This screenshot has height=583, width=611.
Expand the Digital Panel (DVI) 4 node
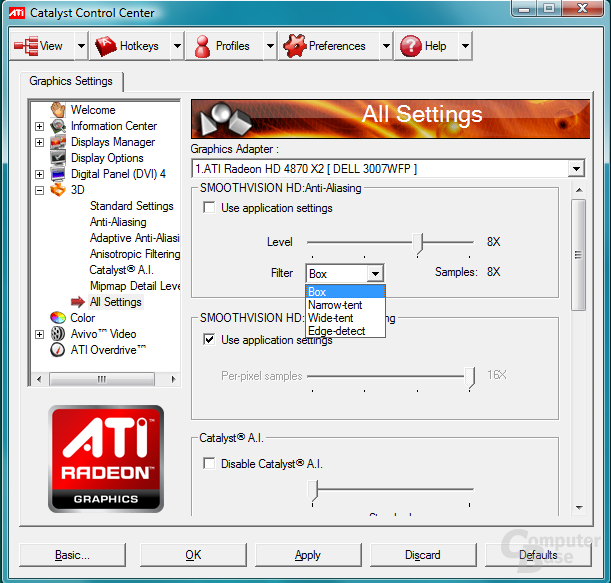(x=39, y=174)
